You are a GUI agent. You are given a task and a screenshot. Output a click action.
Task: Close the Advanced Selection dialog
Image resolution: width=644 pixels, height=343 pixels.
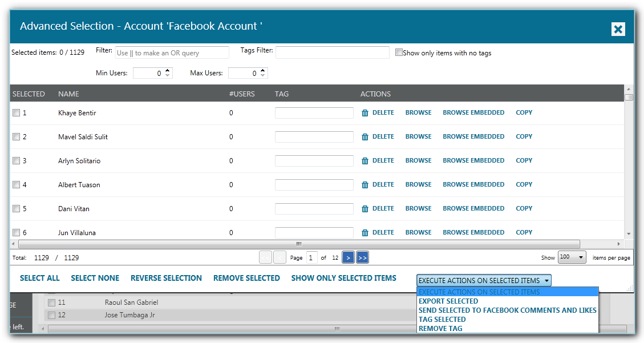coord(618,29)
